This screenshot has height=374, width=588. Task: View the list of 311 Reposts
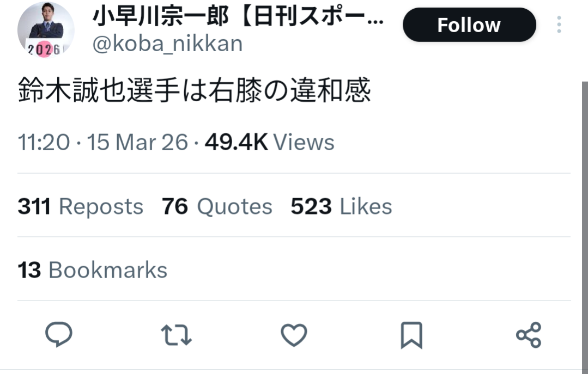81,206
